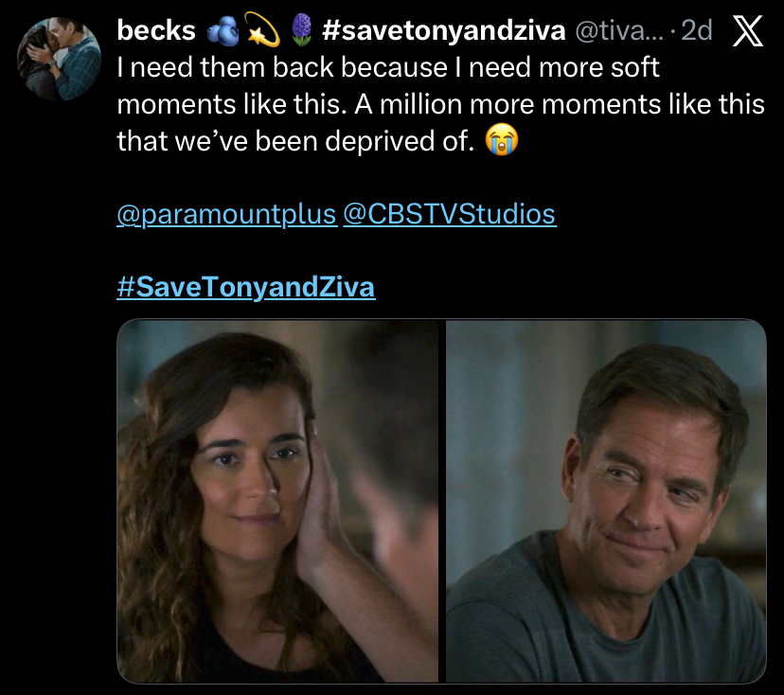Enlarge the right photo of the smiling man

(606, 502)
